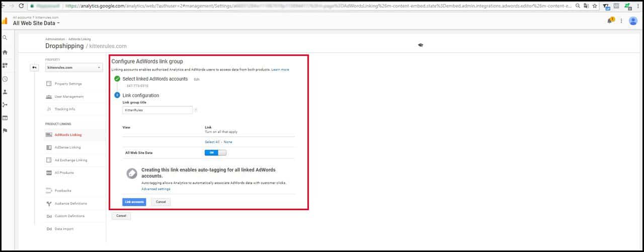Open User Management settings
The height and width of the screenshot is (252, 644).
pyautogui.click(x=69, y=96)
